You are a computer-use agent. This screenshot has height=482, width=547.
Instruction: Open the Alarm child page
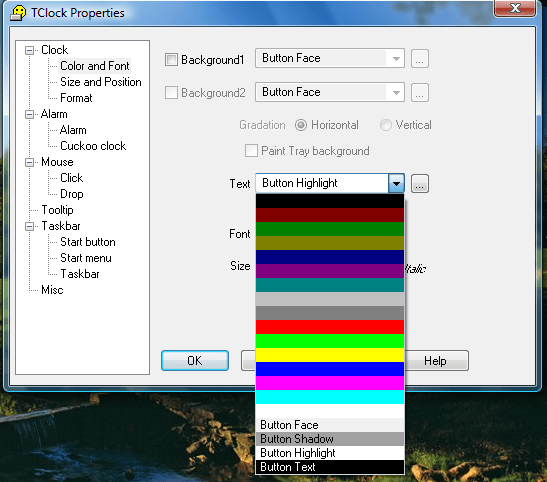click(x=73, y=130)
